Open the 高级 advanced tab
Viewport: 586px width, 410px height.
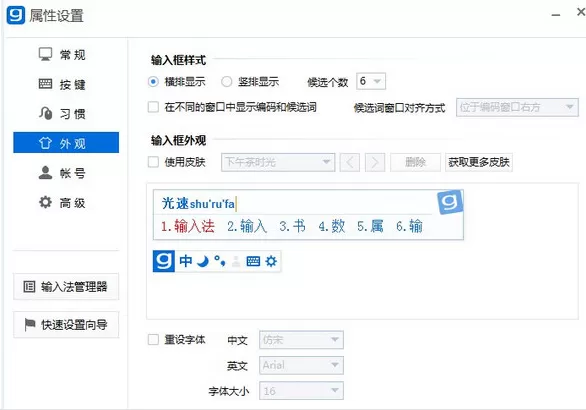pos(66,203)
